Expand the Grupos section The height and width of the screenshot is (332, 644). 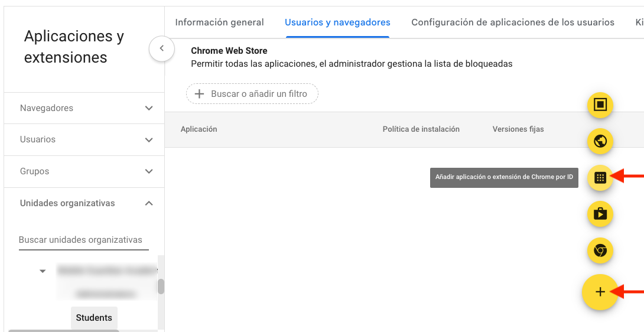[149, 171]
